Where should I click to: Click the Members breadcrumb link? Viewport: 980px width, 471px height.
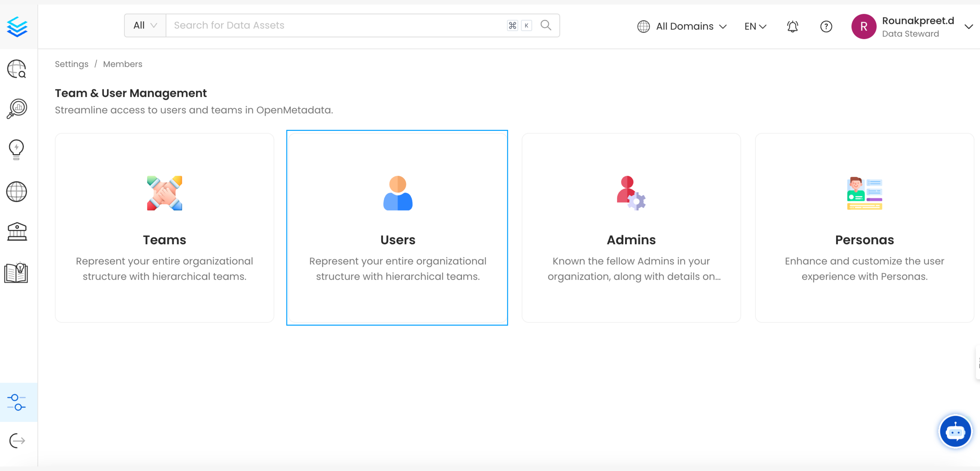pyautogui.click(x=123, y=64)
